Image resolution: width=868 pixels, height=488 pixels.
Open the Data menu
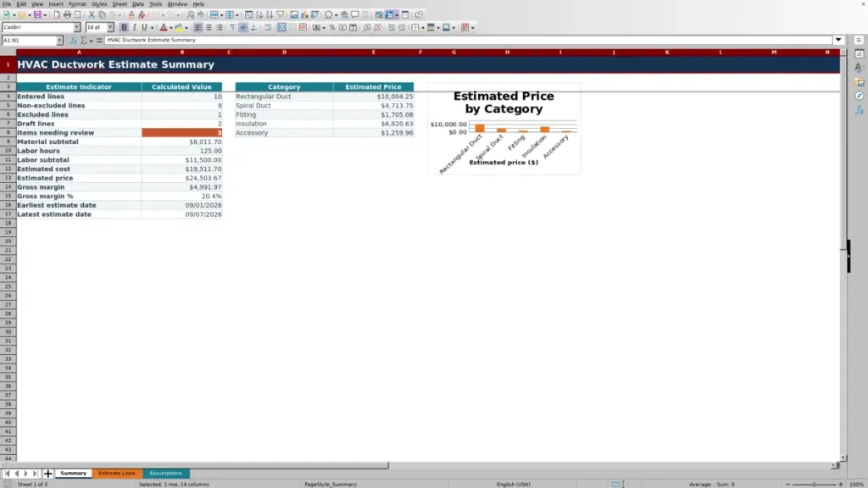coord(138,4)
